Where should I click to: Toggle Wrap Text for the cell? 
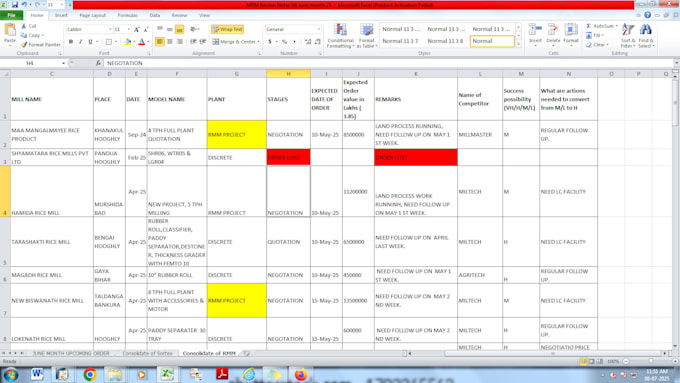click(x=227, y=29)
